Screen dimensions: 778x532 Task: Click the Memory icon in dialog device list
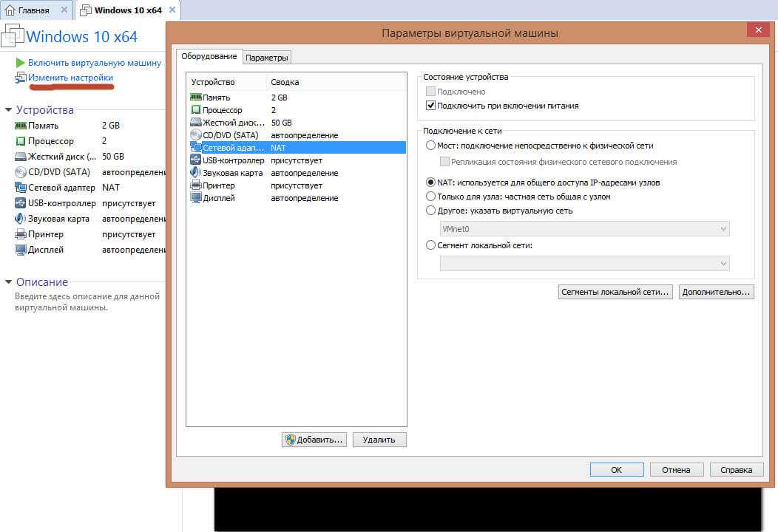point(196,98)
